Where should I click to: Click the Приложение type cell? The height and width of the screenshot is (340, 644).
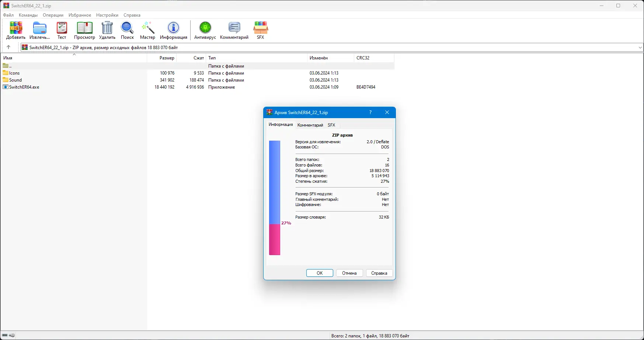pos(222,87)
